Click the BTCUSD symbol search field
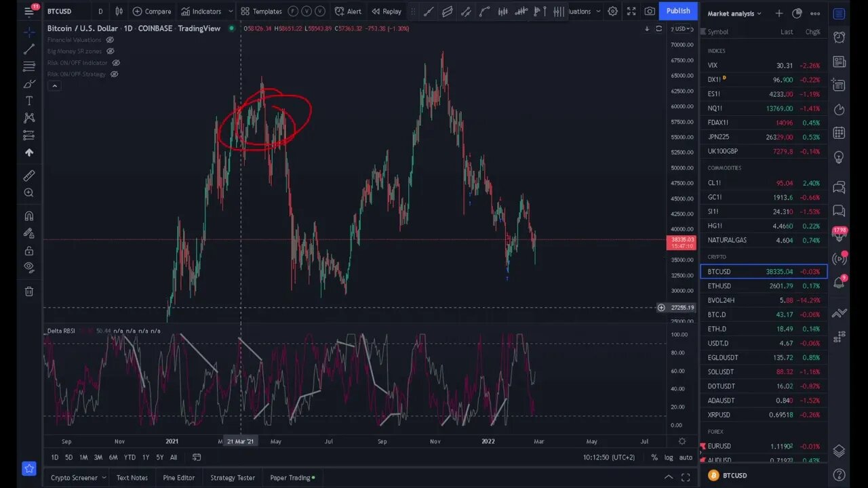The height and width of the screenshot is (488, 868). pyautogui.click(x=60, y=11)
